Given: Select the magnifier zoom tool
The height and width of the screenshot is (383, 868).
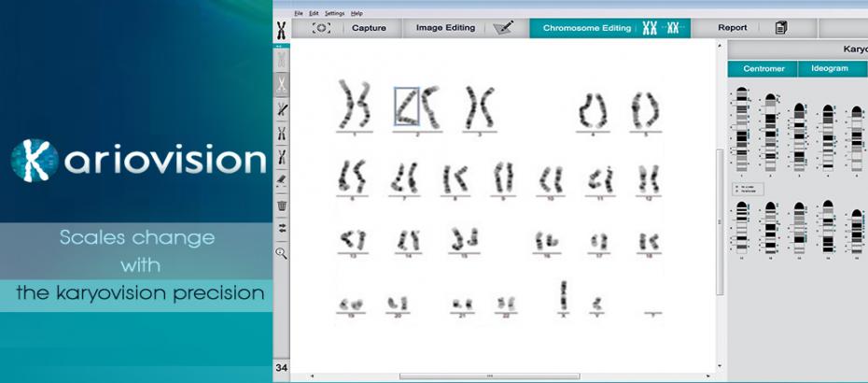Looking at the screenshot, I should 281,252.
